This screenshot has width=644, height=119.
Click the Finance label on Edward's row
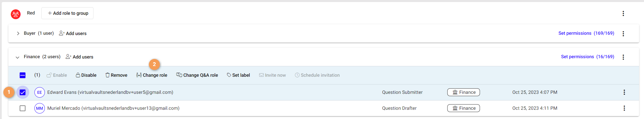(x=463, y=92)
